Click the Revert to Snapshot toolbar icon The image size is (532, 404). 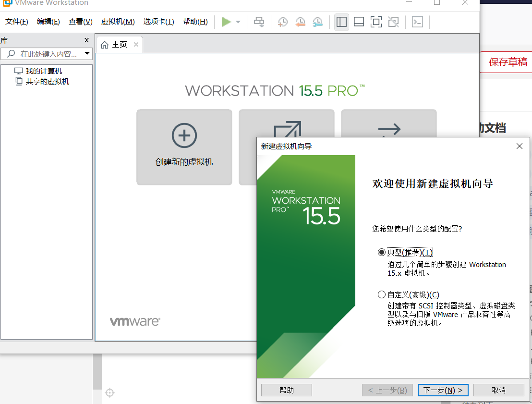300,22
